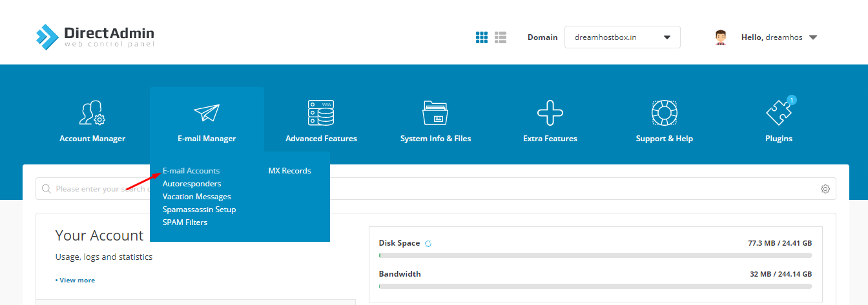Click the Plugins notification badge
Screen dimensions: 868x305
[x=792, y=100]
